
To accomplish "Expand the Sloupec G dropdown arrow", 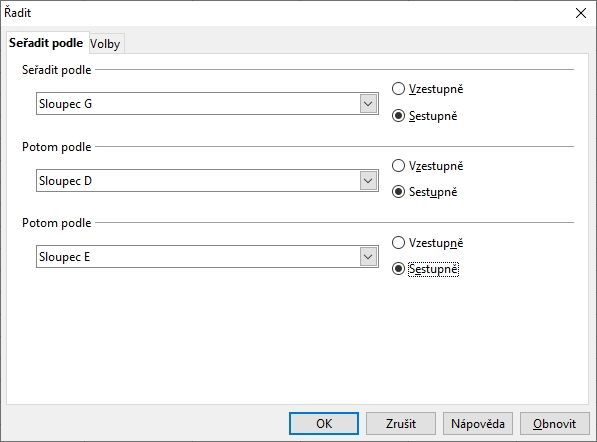I will (x=368, y=104).
